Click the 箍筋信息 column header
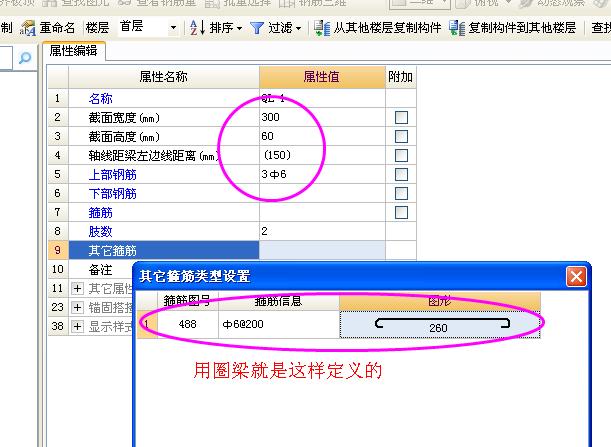Screen dimensions: 611x447 point(278,301)
